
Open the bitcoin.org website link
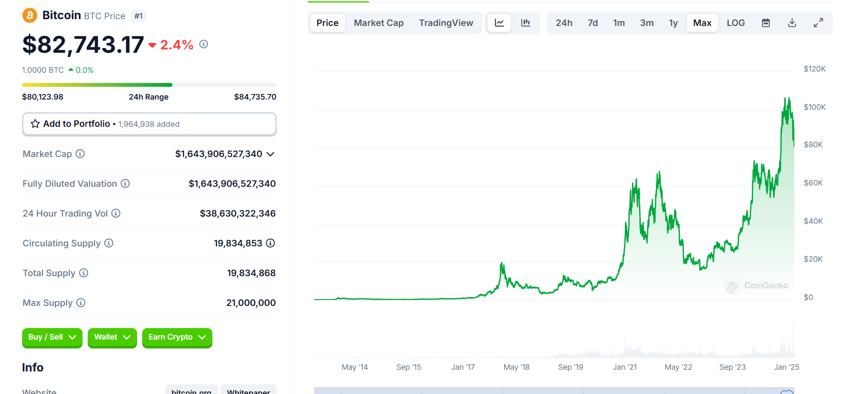(x=191, y=391)
